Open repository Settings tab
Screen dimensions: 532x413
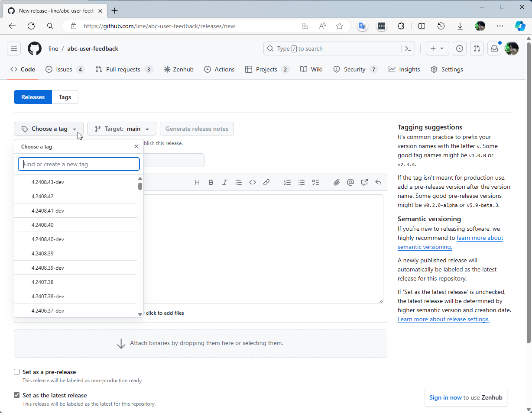(447, 69)
